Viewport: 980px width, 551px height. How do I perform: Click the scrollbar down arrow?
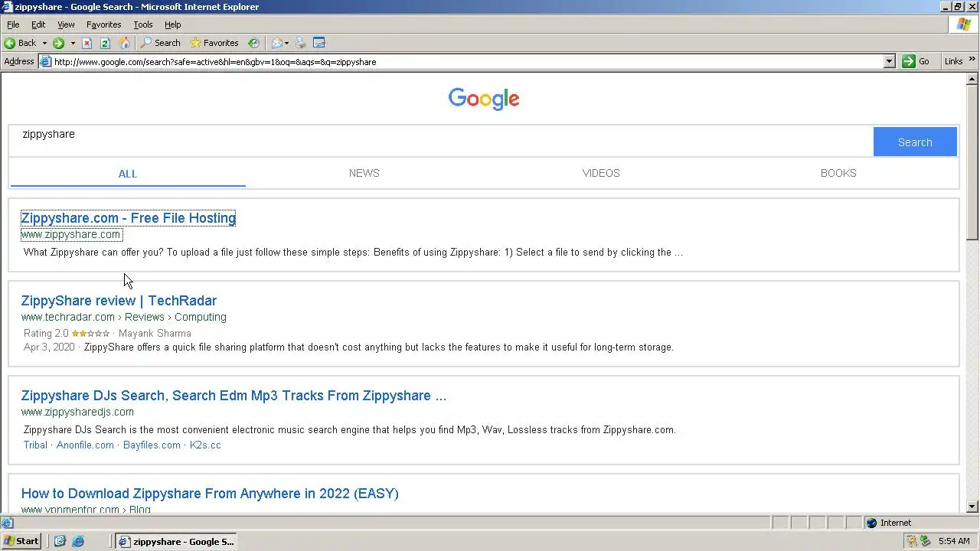(972, 506)
